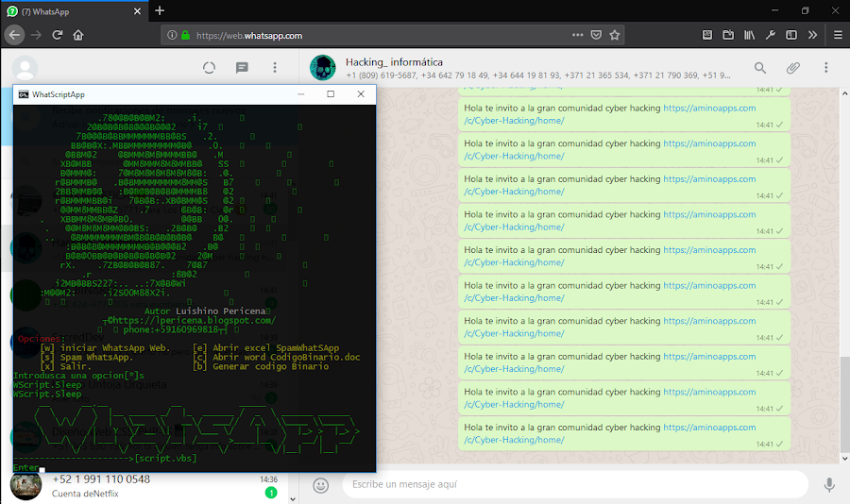Open Firefox hamburger application menu
The height and width of the screenshot is (504, 850).
[x=838, y=35]
